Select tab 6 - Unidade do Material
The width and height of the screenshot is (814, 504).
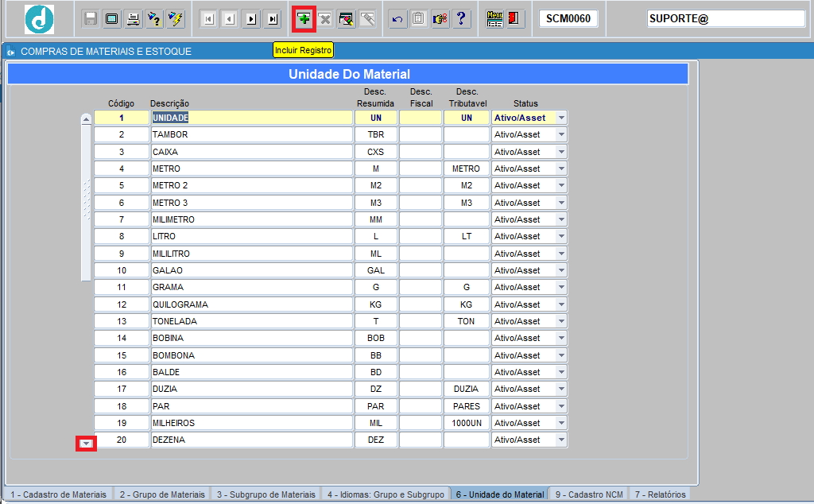point(500,494)
